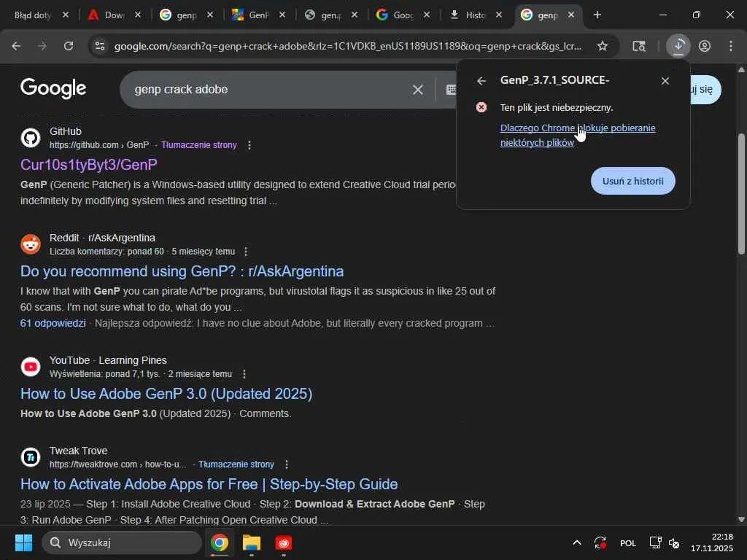The width and height of the screenshot is (747, 560).
Task: Go back to previous page
Action: (16, 46)
